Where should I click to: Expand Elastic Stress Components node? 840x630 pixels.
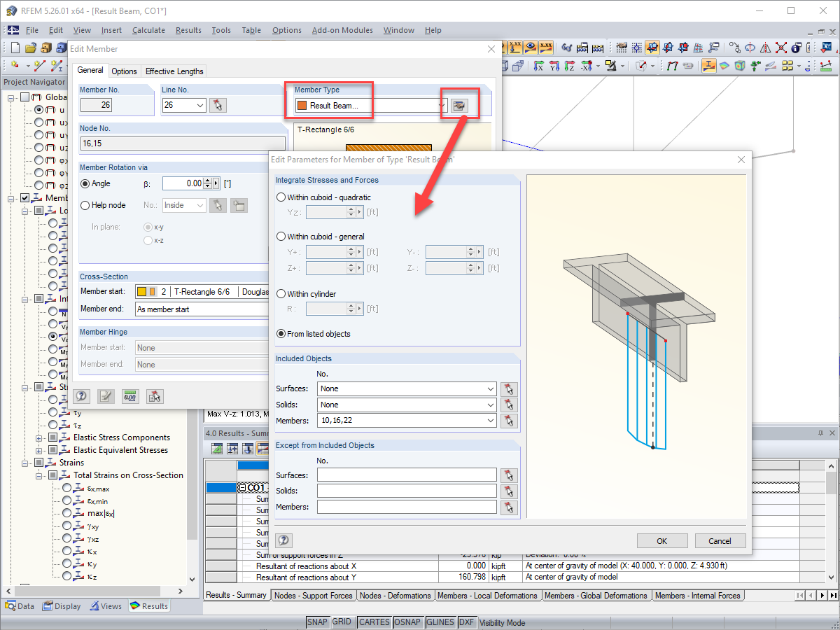point(38,437)
